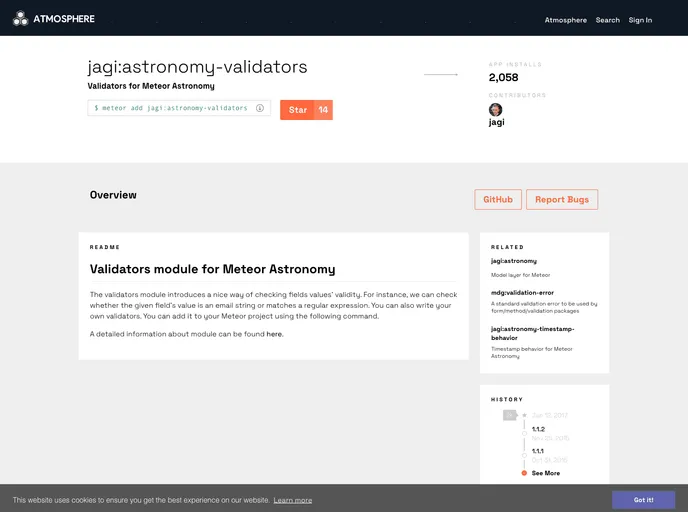Open related package jagi:astronomy
This screenshot has width=688, height=512.
pos(514,261)
